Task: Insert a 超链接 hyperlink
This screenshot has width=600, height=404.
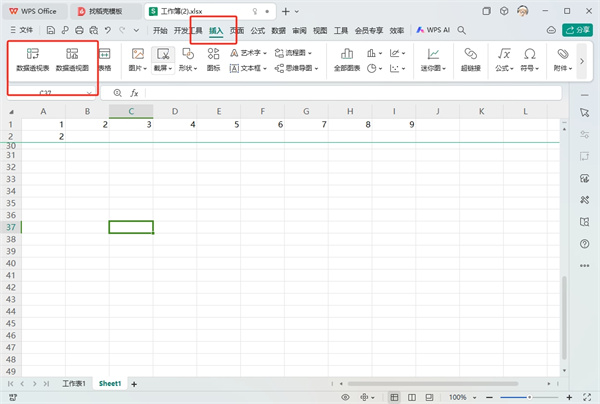Action: pyautogui.click(x=470, y=60)
